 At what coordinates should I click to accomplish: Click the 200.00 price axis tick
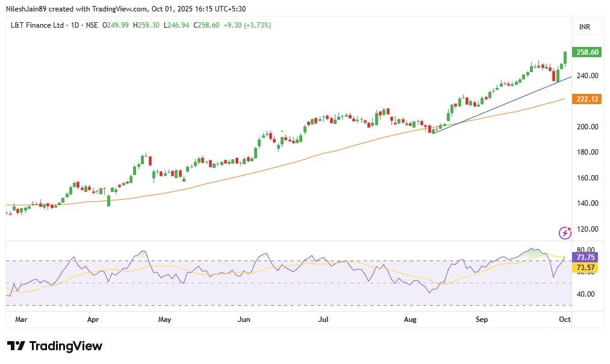[x=587, y=127]
